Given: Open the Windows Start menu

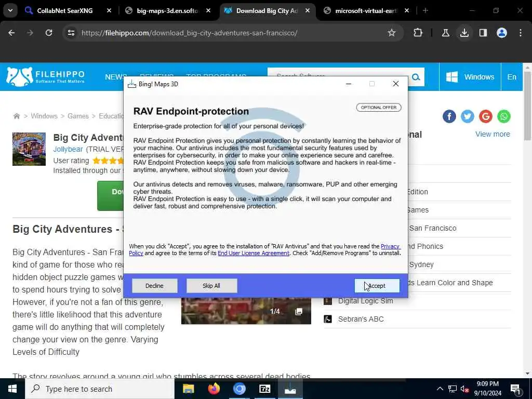Looking at the screenshot, I should click(x=12, y=389).
